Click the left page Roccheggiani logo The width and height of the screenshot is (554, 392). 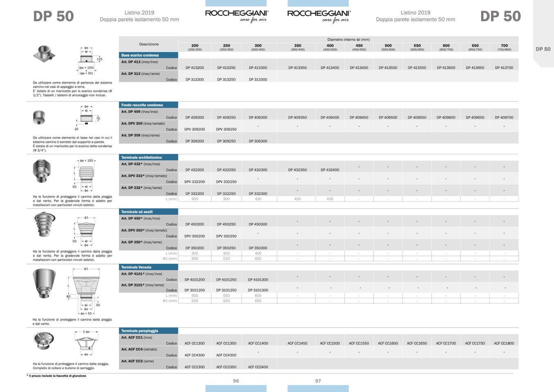(237, 16)
